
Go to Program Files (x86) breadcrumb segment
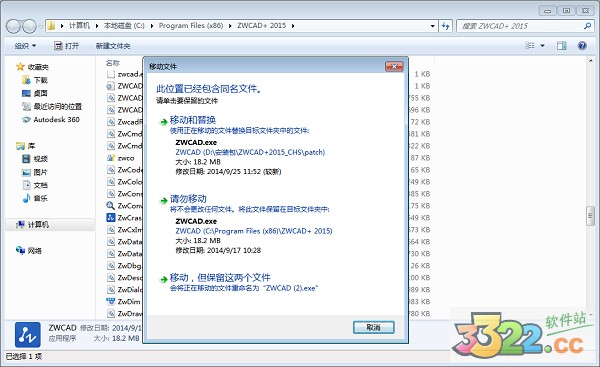tap(191, 26)
